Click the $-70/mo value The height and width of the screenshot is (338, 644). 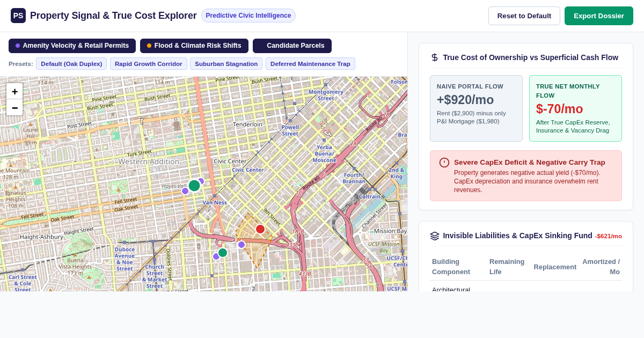(560, 109)
